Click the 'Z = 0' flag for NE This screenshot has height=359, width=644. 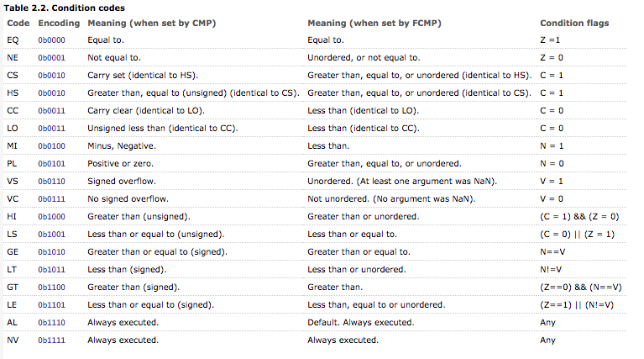[x=552, y=57]
